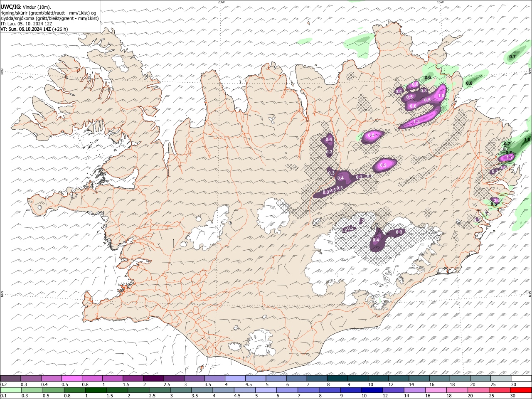Click the 15W longitude label

pyautogui.click(x=440, y=2)
